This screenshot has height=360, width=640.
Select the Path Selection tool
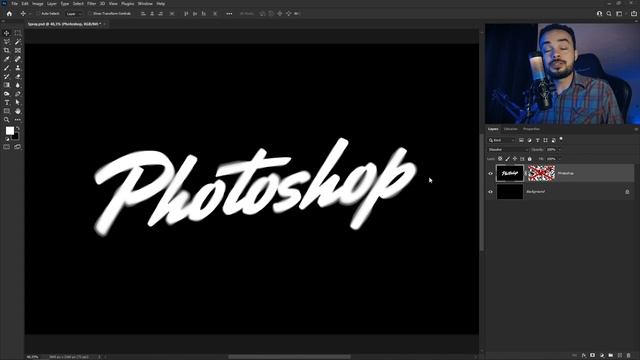tap(18, 102)
